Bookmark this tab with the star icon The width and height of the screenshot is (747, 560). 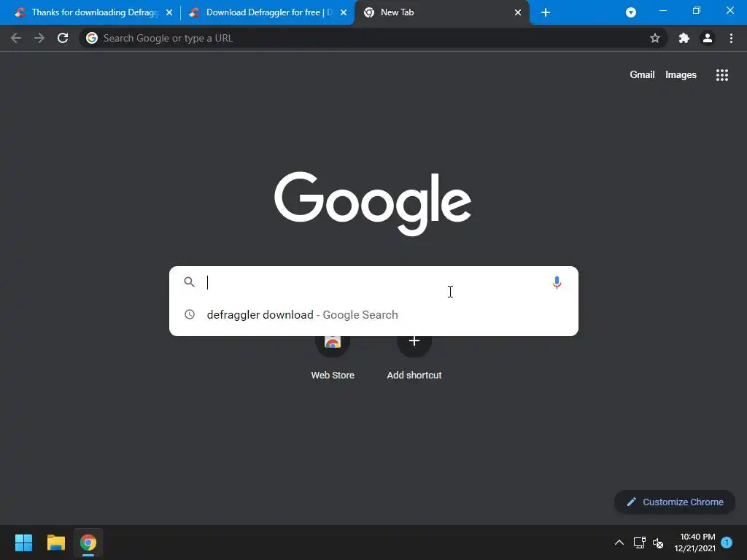(x=655, y=38)
